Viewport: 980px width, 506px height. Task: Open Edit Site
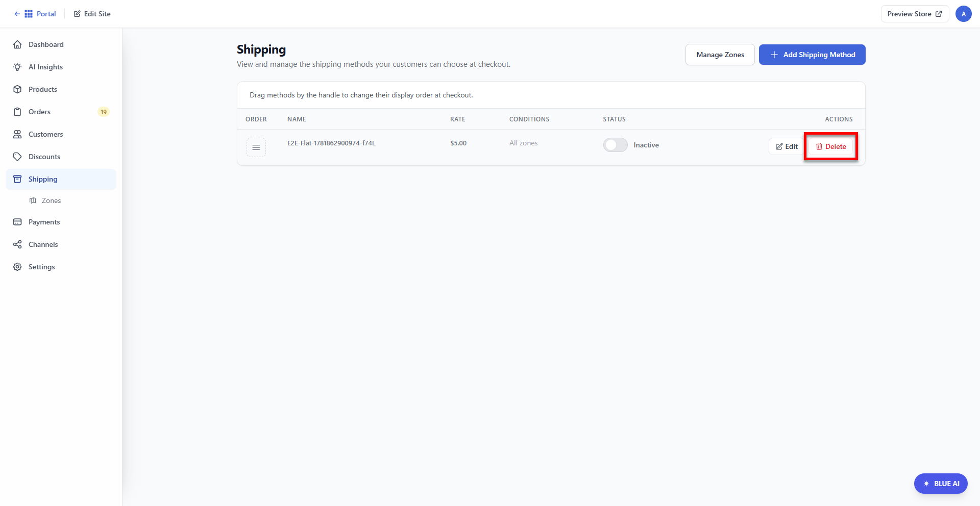[92, 14]
